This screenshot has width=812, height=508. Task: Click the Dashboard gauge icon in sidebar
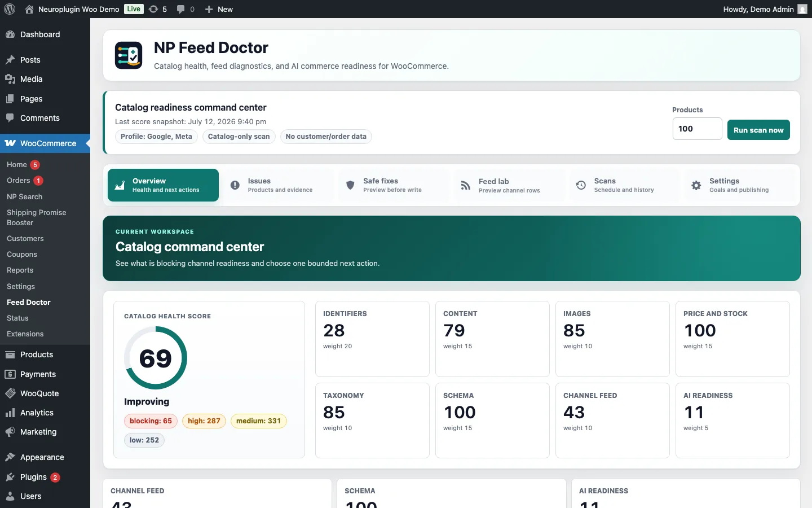(10, 34)
